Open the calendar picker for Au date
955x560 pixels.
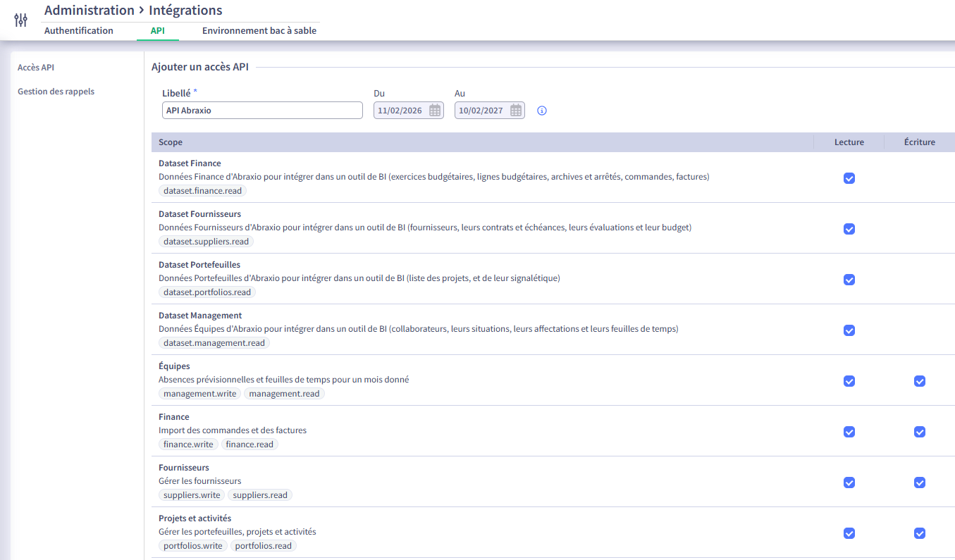[516, 111]
